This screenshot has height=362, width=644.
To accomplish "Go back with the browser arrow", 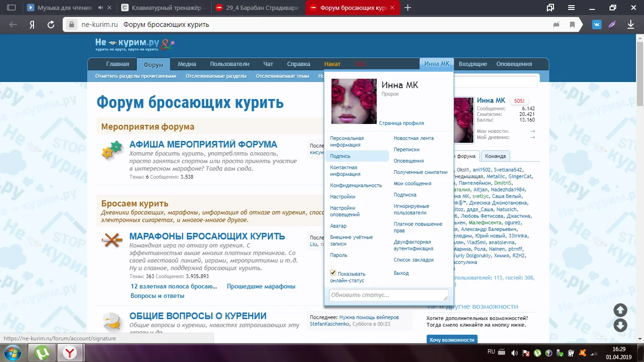I will pos(13,25).
